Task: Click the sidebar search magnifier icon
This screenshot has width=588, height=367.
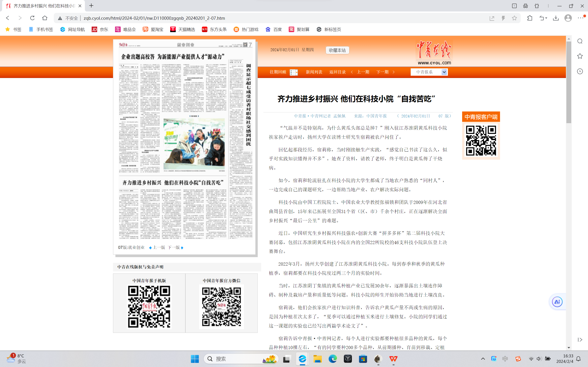Action: [x=580, y=41]
